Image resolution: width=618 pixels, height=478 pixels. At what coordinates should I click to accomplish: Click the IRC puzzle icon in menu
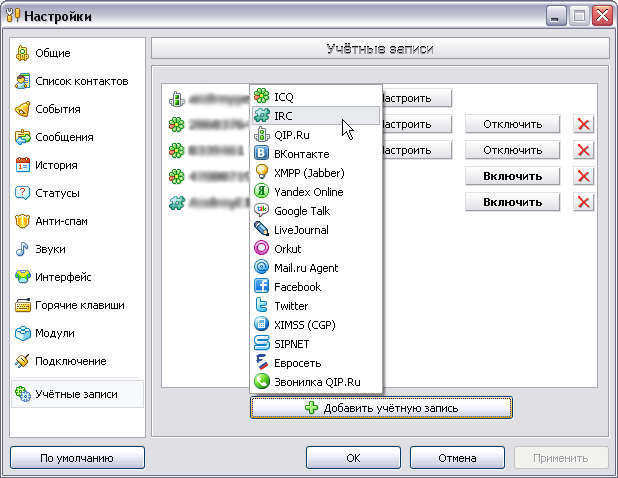(x=261, y=115)
